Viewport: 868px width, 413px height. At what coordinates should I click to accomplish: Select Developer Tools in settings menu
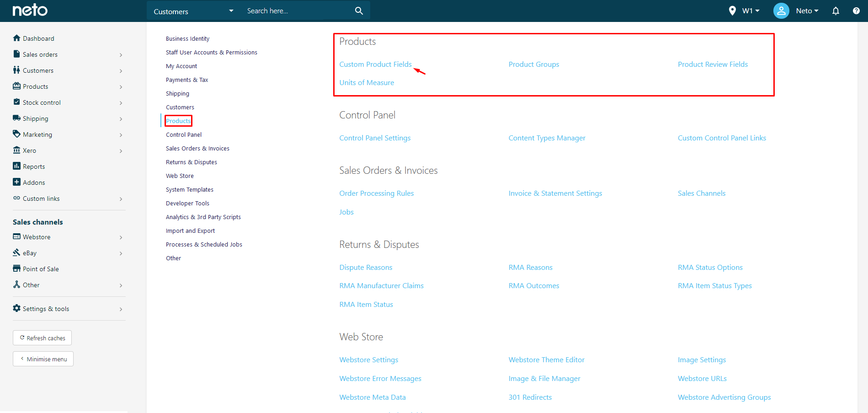coord(187,203)
